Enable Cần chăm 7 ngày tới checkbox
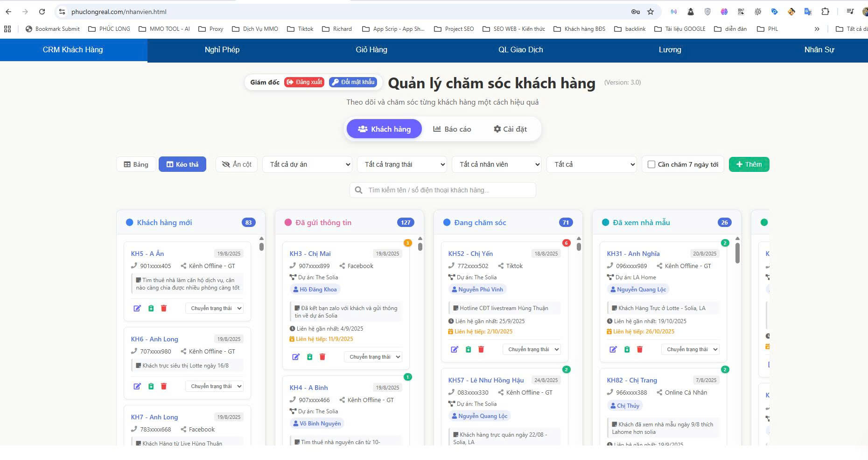Image resolution: width=868 pixels, height=460 pixels. (x=651, y=164)
